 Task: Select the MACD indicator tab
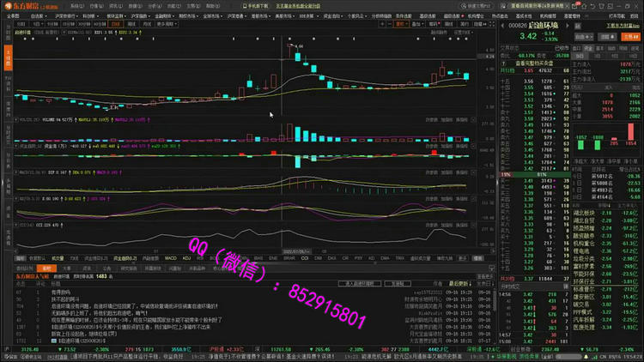point(171,256)
